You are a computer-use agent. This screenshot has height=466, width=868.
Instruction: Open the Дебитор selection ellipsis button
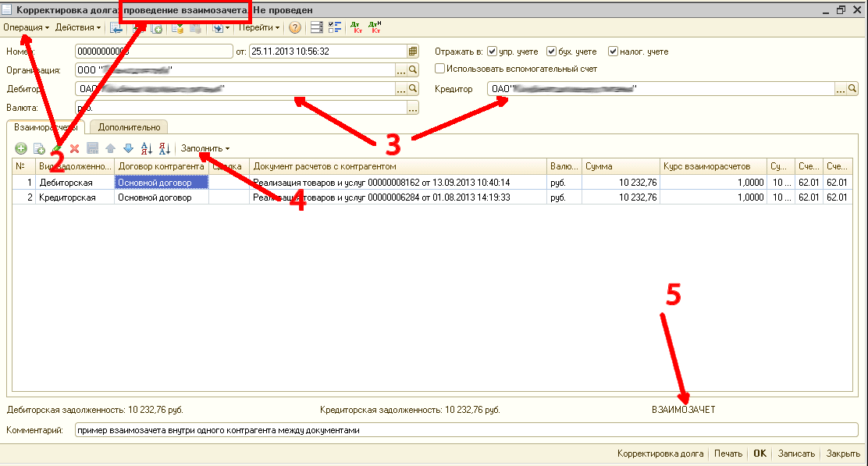(x=400, y=88)
